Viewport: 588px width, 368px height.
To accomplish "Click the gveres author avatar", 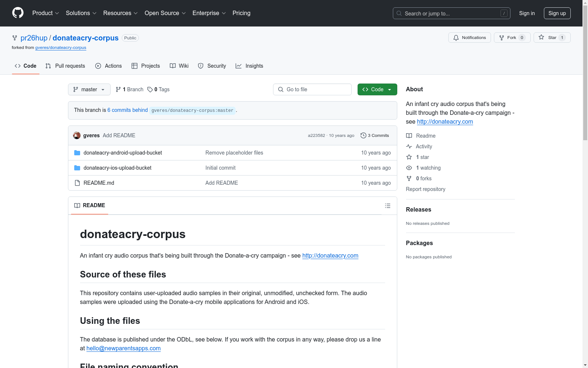I will click(x=77, y=135).
